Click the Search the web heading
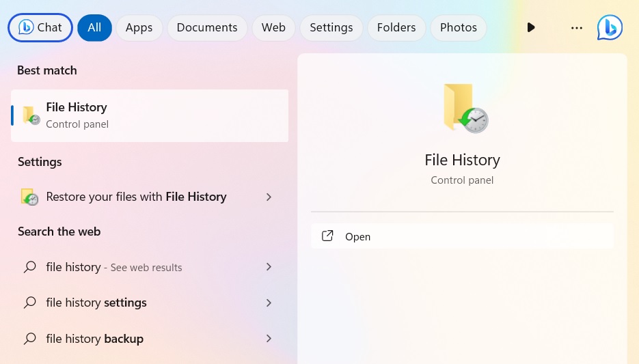Screen dimensions: 639x364 59,232
